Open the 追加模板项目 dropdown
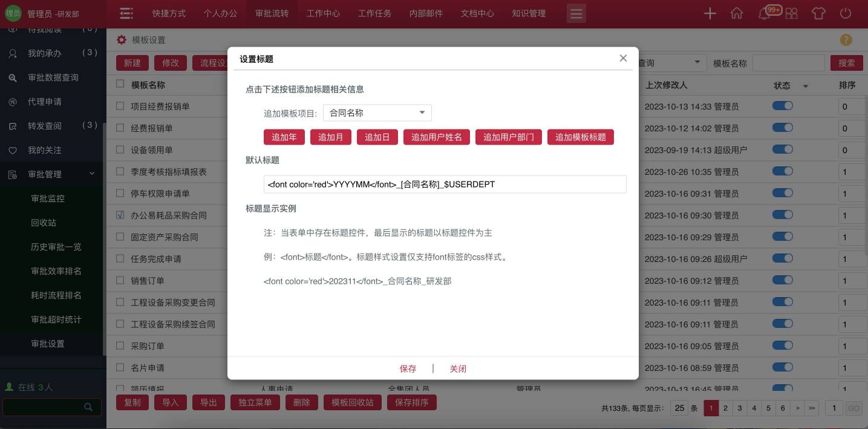868x429 pixels. pos(377,113)
